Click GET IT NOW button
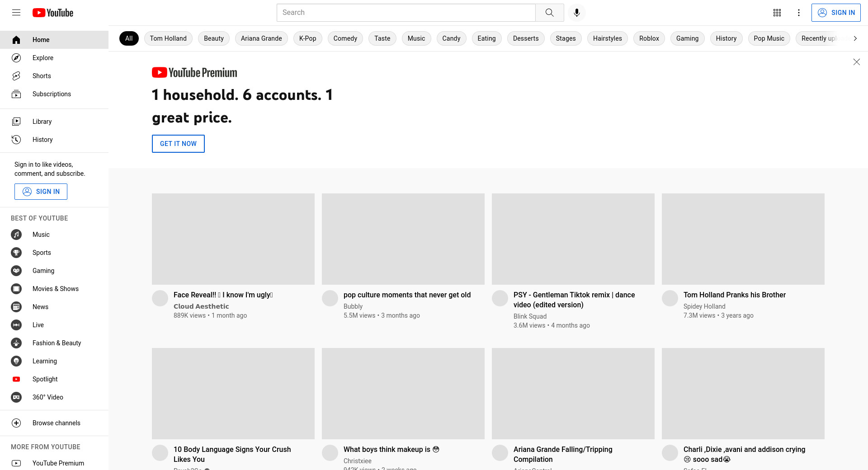Viewport: 868px width, 470px height. point(178,144)
